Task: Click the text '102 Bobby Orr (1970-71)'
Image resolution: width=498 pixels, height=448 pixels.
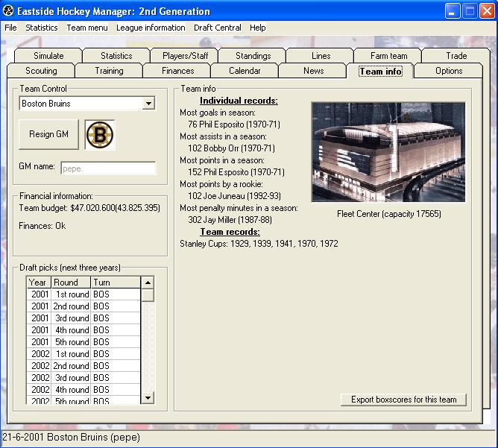Action: [x=232, y=148]
